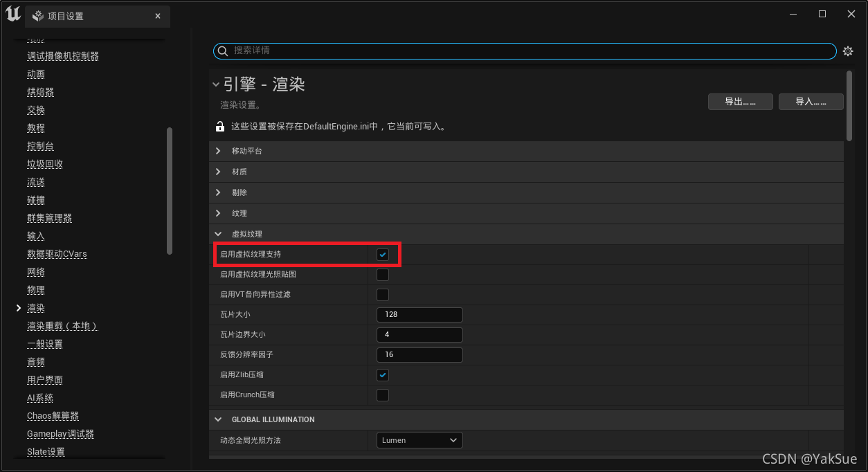
Task: Select 物理 in the settings sidebar
Action: click(x=35, y=289)
